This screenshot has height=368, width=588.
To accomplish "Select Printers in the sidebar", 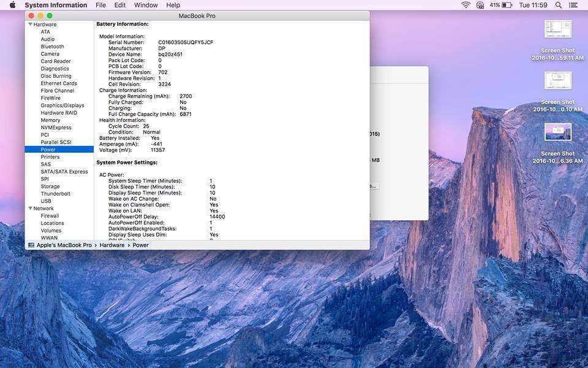I will (x=50, y=157).
